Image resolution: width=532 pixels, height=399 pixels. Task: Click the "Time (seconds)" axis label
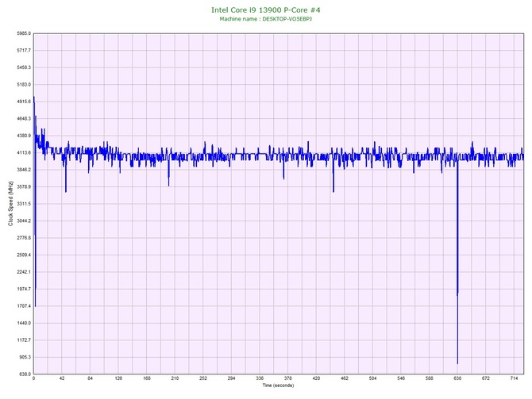[278, 386]
